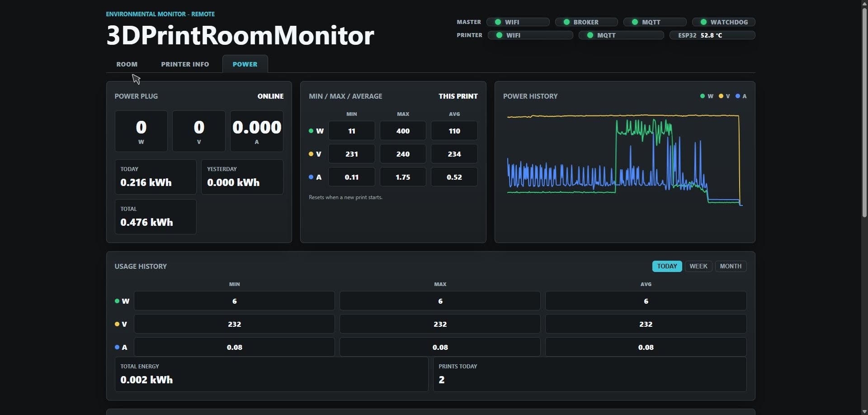The height and width of the screenshot is (415, 868).
Task: Click the scrollbar down arrow
Action: [x=864, y=411]
